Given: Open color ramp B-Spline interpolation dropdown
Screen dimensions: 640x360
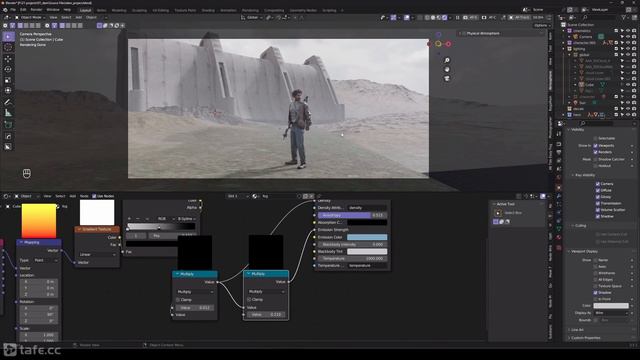Looking at the screenshot, I should tap(187, 219).
